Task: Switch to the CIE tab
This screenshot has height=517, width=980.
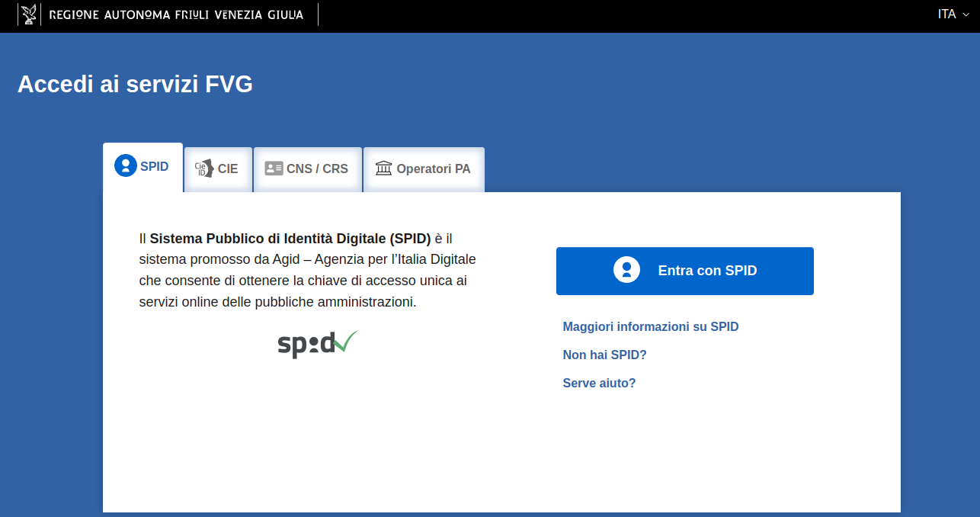Action: point(228,169)
